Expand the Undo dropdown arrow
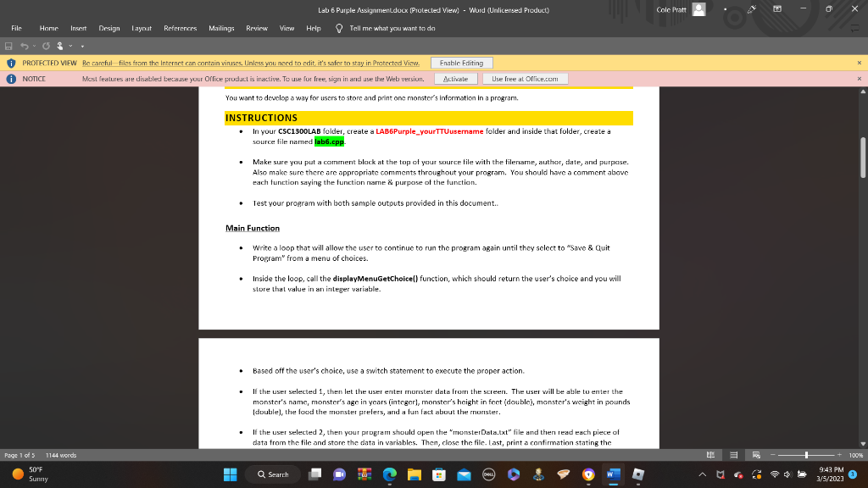 pos(34,47)
